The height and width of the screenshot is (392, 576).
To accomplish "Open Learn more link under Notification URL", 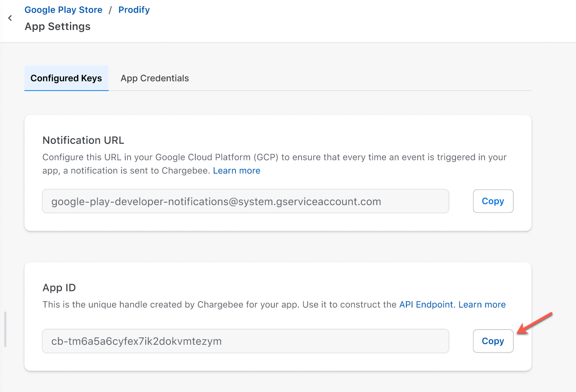I will coord(236,171).
